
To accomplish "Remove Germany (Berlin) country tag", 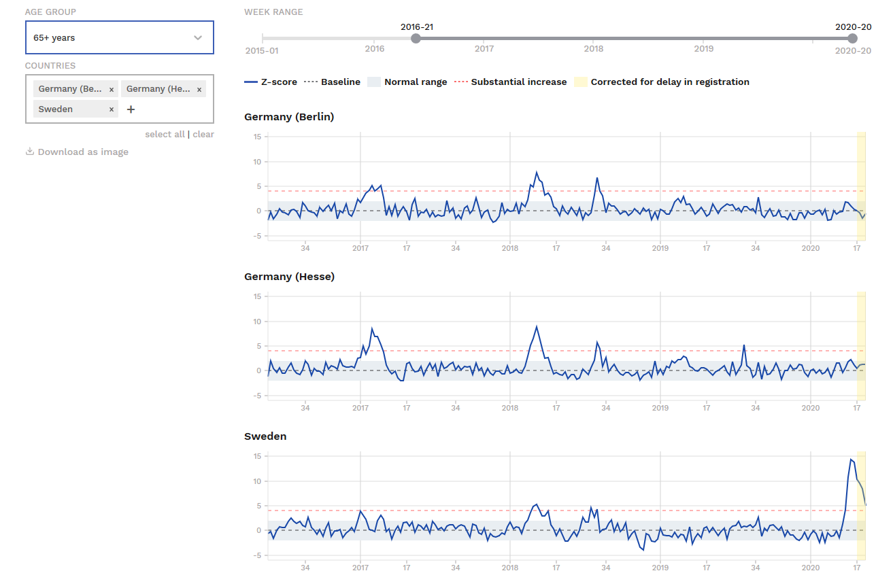I will click(112, 89).
